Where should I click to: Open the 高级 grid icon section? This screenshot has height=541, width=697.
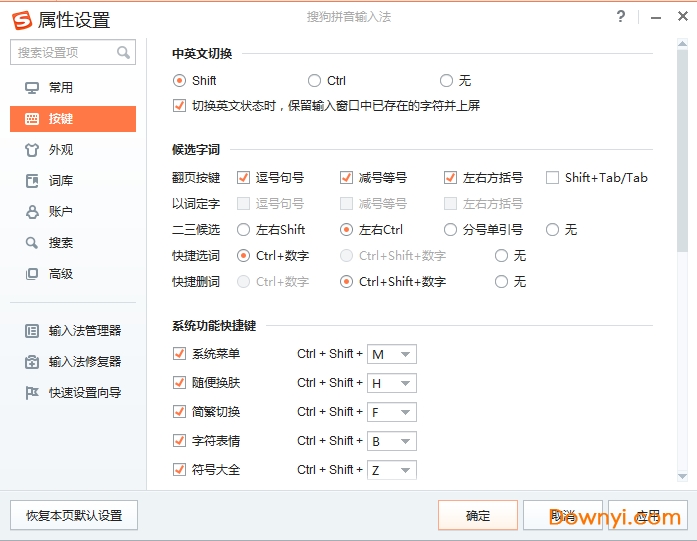31,274
